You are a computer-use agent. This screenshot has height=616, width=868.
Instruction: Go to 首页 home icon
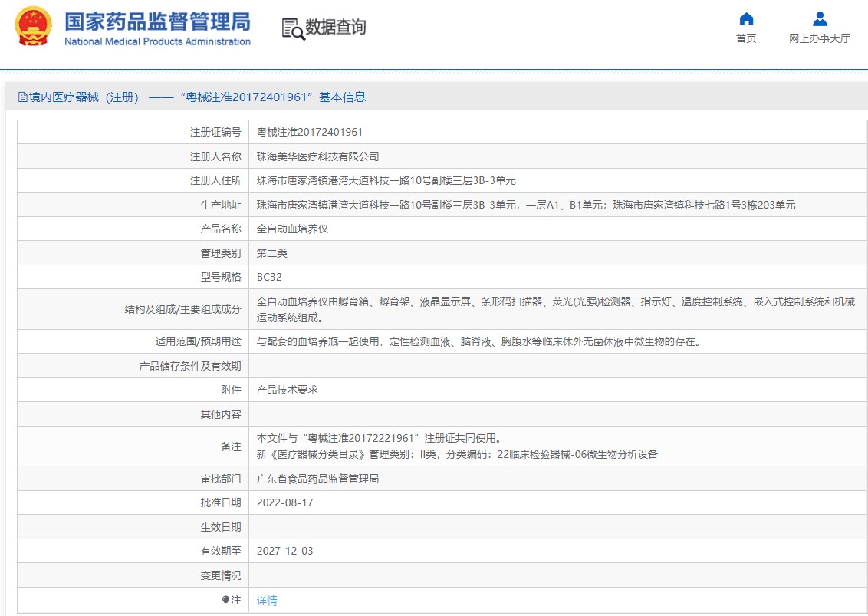point(746,19)
